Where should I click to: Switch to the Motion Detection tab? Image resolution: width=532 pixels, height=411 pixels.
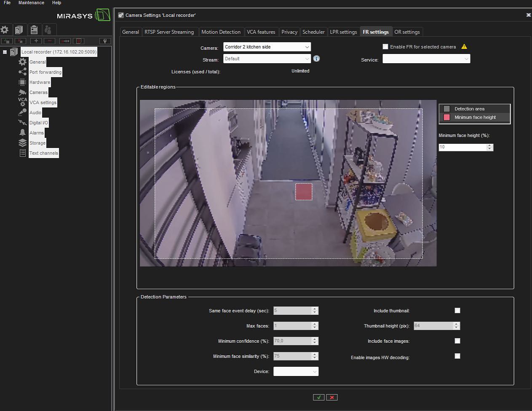pyautogui.click(x=221, y=32)
